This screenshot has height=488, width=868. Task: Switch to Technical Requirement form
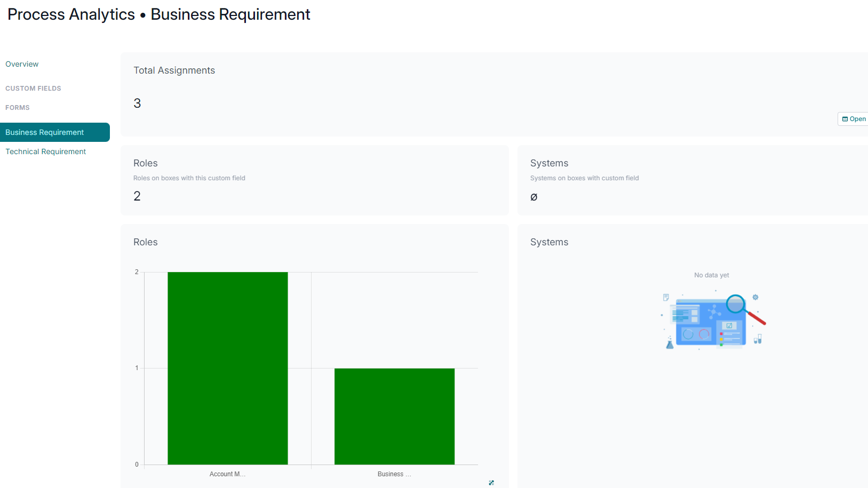tap(46, 151)
